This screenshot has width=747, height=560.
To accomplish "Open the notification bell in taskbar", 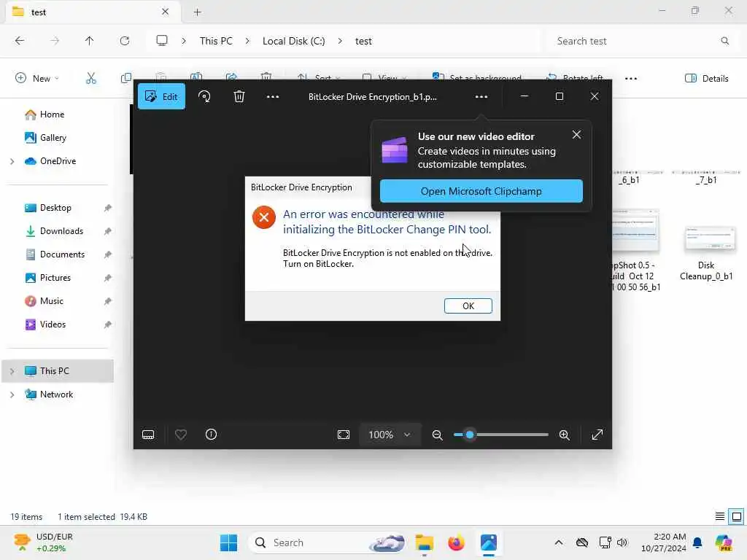I will tap(697, 542).
